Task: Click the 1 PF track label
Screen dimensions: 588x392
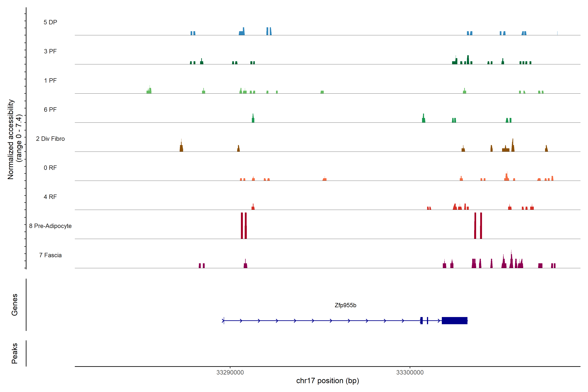Action: point(50,81)
